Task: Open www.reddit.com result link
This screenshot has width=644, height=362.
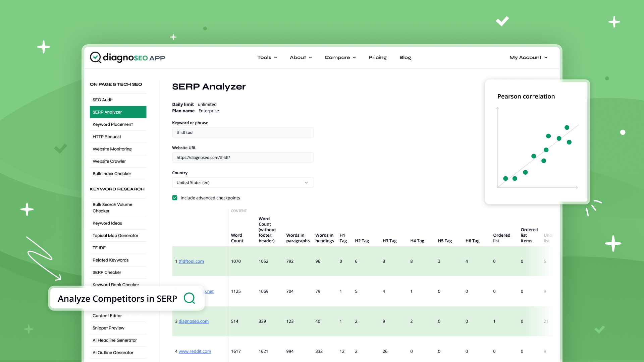Action: [195, 352]
